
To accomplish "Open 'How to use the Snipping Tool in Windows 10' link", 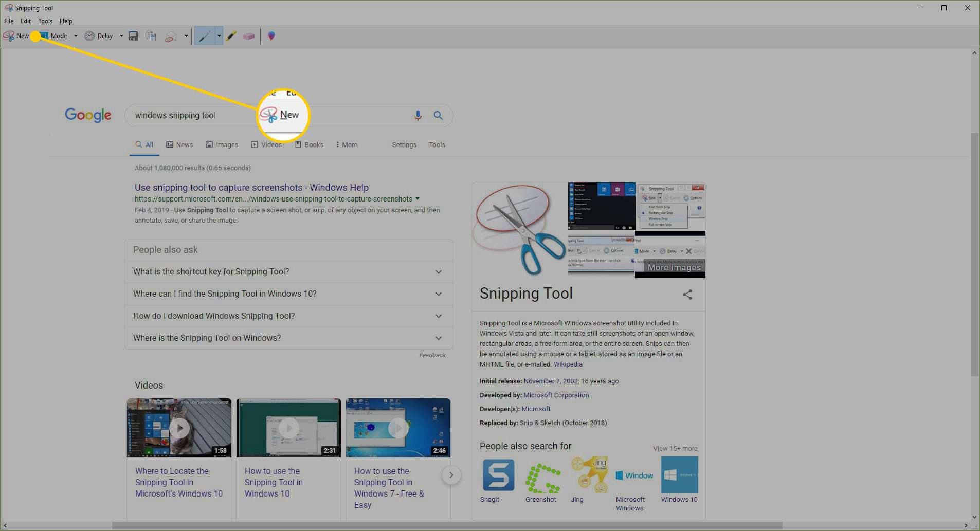I will pos(274,482).
